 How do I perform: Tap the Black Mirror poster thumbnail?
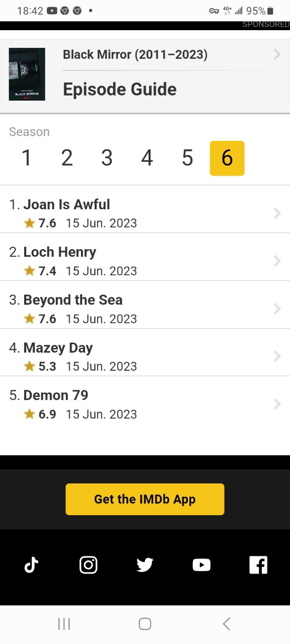[x=27, y=74]
